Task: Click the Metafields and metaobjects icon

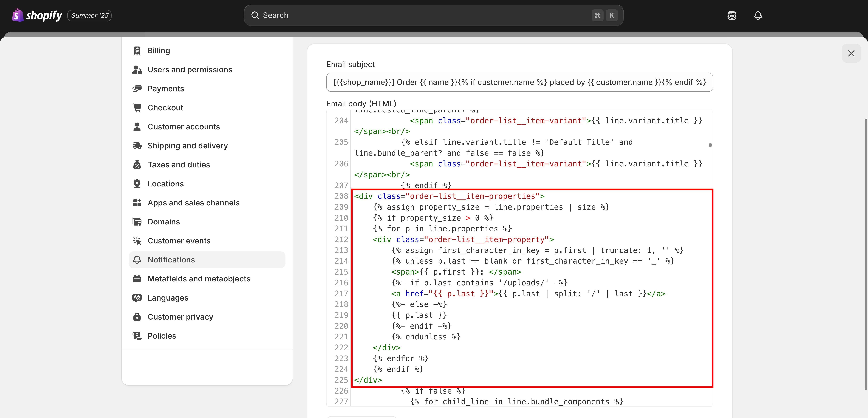Action: (137, 279)
